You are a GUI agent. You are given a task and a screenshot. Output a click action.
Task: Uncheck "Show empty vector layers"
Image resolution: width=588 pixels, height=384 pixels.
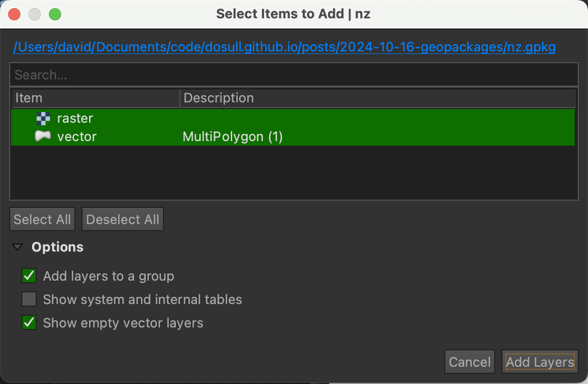[x=29, y=323]
